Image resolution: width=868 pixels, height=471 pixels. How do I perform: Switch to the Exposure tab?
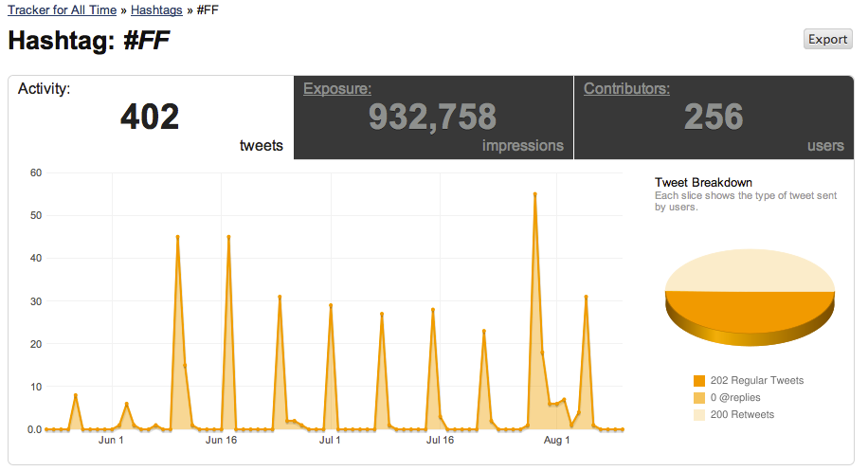[336, 89]
